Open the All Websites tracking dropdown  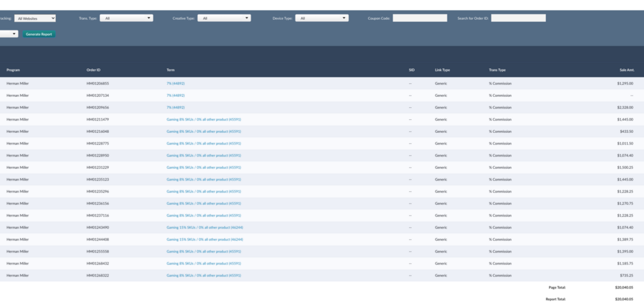click(x=35, y=19)
